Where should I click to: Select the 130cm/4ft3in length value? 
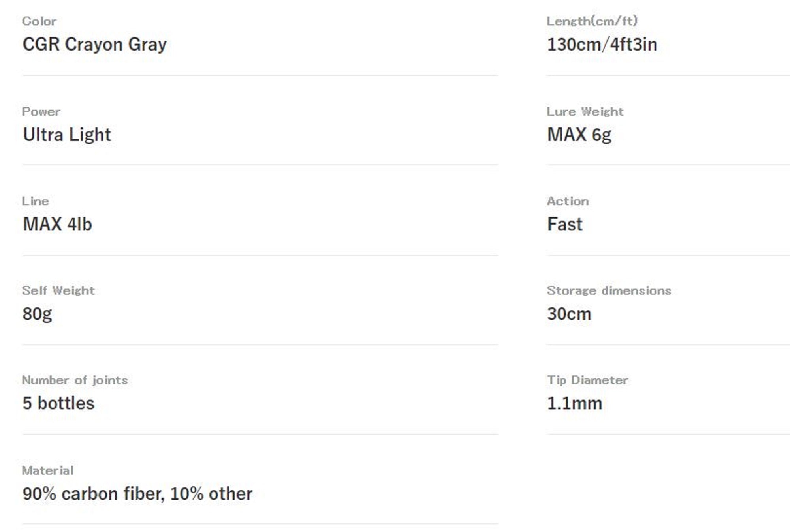click(x=602, y=45)
